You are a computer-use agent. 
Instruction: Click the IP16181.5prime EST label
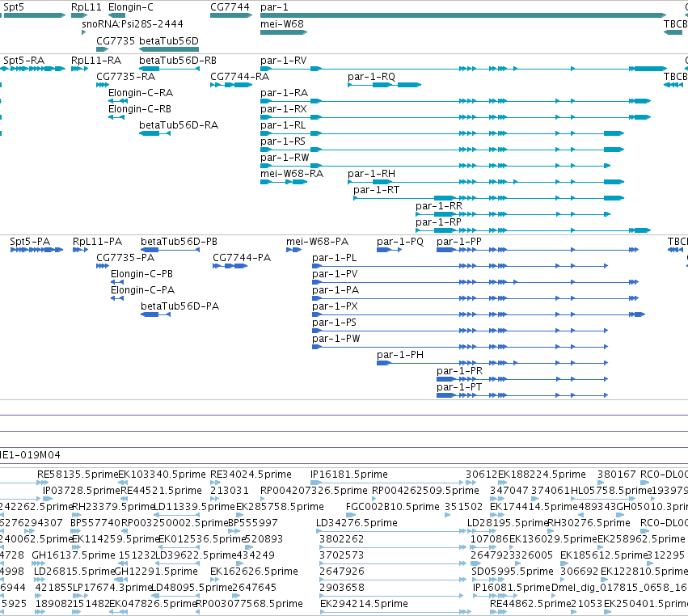point(349,475)
